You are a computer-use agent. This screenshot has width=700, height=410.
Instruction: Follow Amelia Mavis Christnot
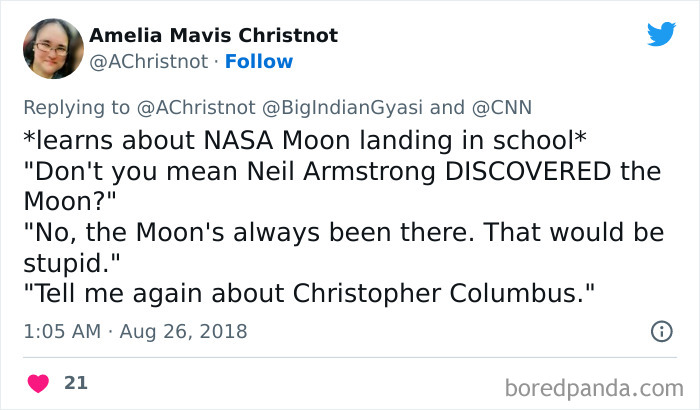pyautogui.click(x=259, y=62)
